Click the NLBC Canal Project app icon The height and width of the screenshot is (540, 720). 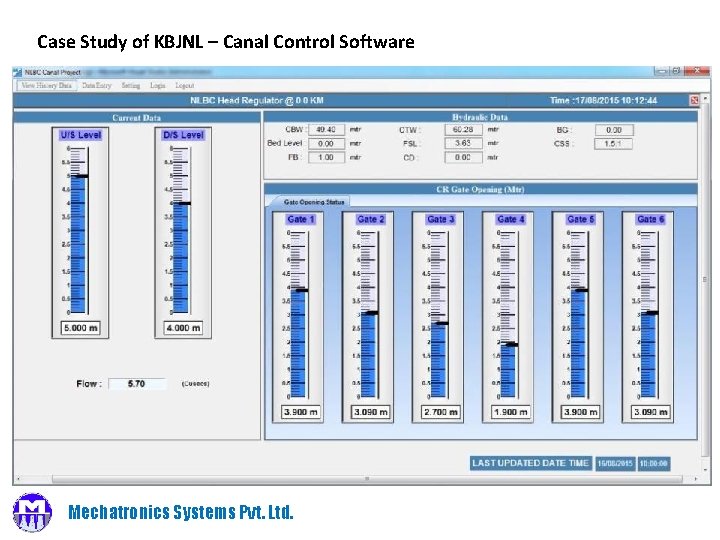[18, 72]
